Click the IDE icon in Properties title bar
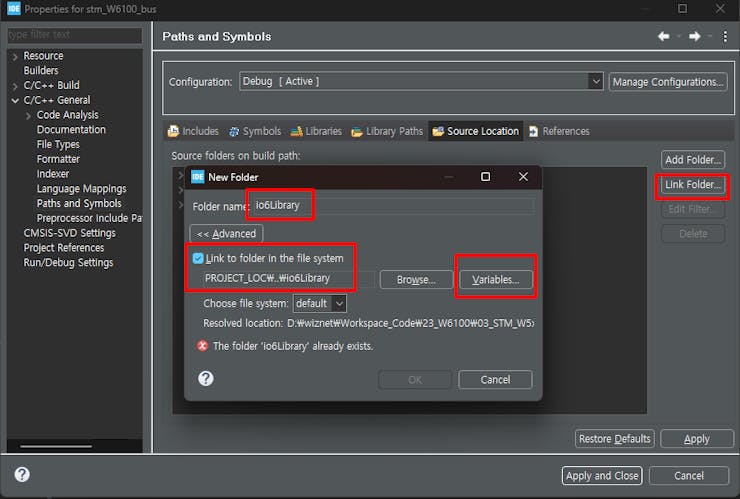 tap(14, 8)
